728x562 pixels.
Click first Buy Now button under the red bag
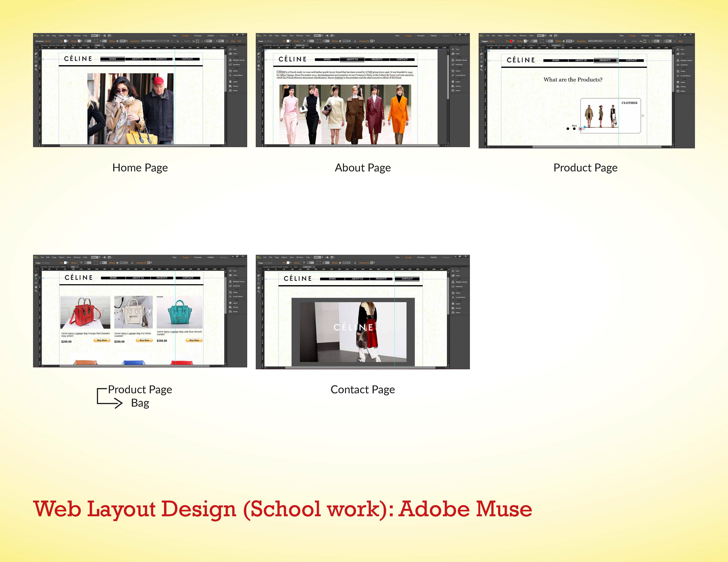(x=102, y=340)
